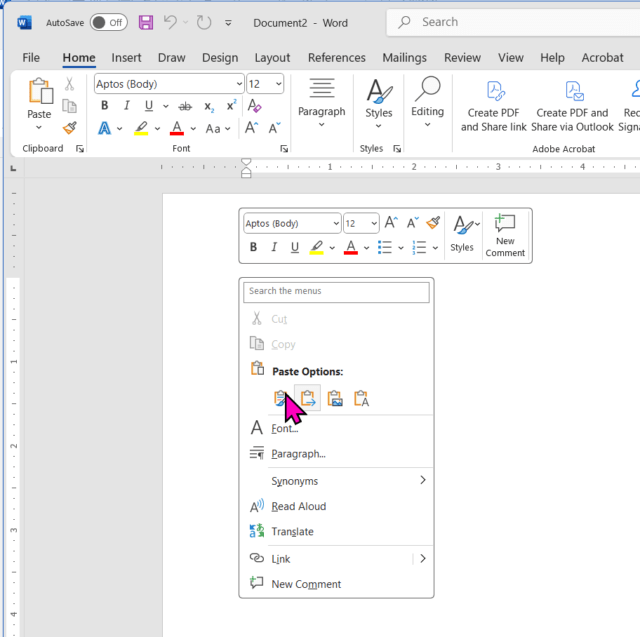Choose Picture paste option
The height and width of the screenshot is (637, 640).
click(335, 398)
